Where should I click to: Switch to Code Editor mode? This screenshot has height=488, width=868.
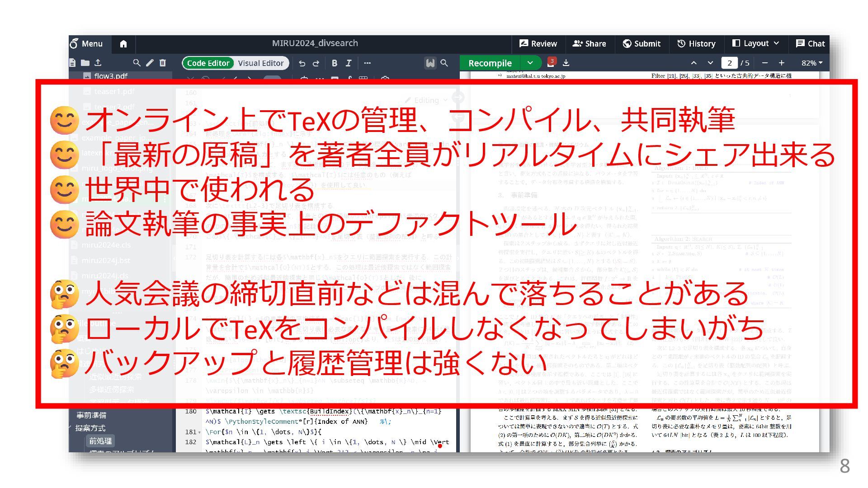point(208,63)
